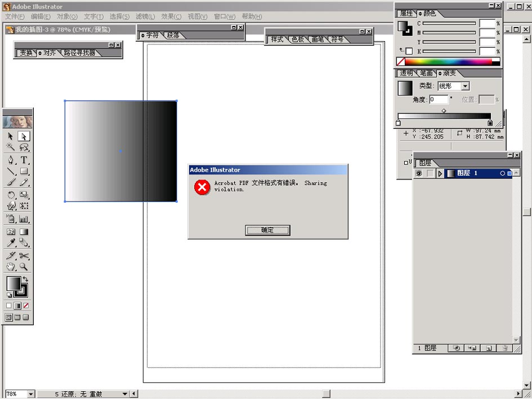The image size is (532, 399).
Task: Open the 类型 gradient type dropdown
Action: click(x=465, y=86)
